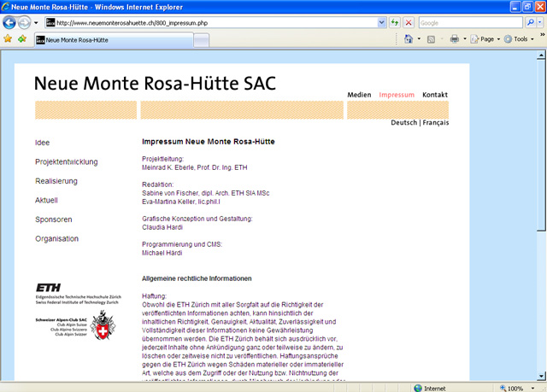Screen dimensions: 547x392
Task: Click the Add to Favorites icon
Action: click(x=21, y=39)
